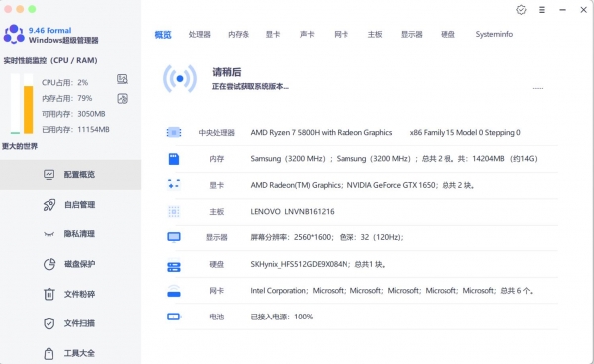The image size is (594, 364).
Task: Click the NVIDIA GeForce GTX 1650 text
Action: click(391, 185)
